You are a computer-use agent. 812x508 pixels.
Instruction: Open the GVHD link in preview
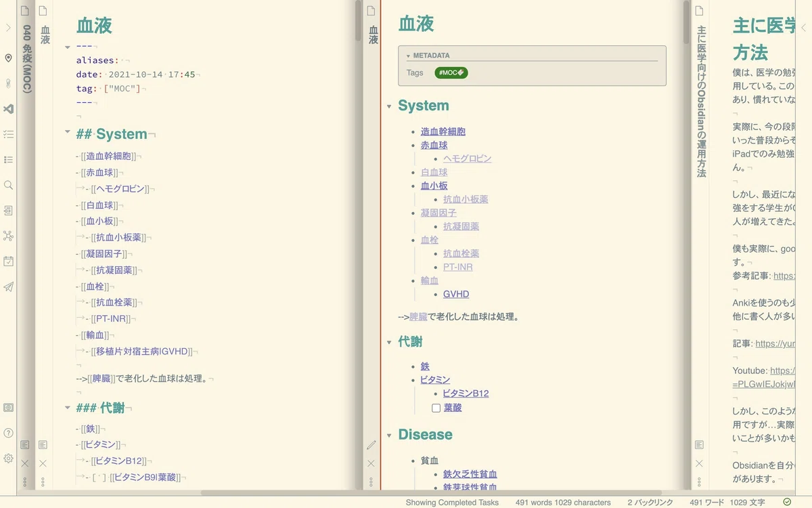(456, 294)
